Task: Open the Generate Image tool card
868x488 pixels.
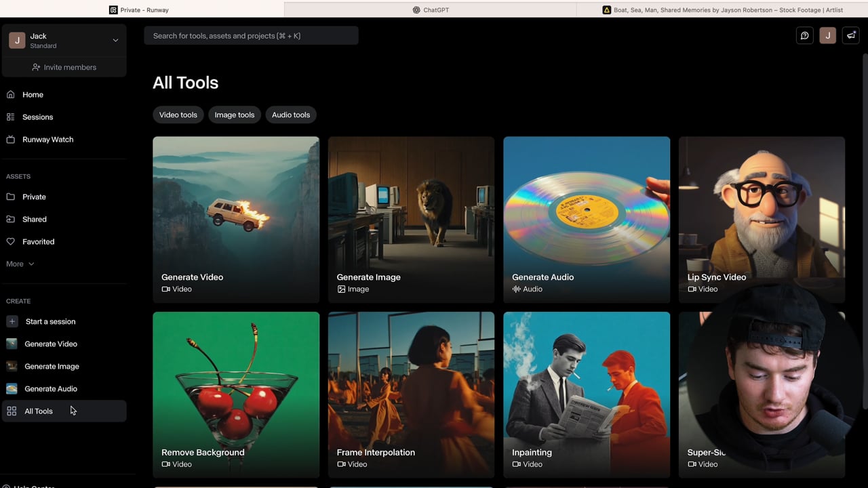Action: (412, 220)
